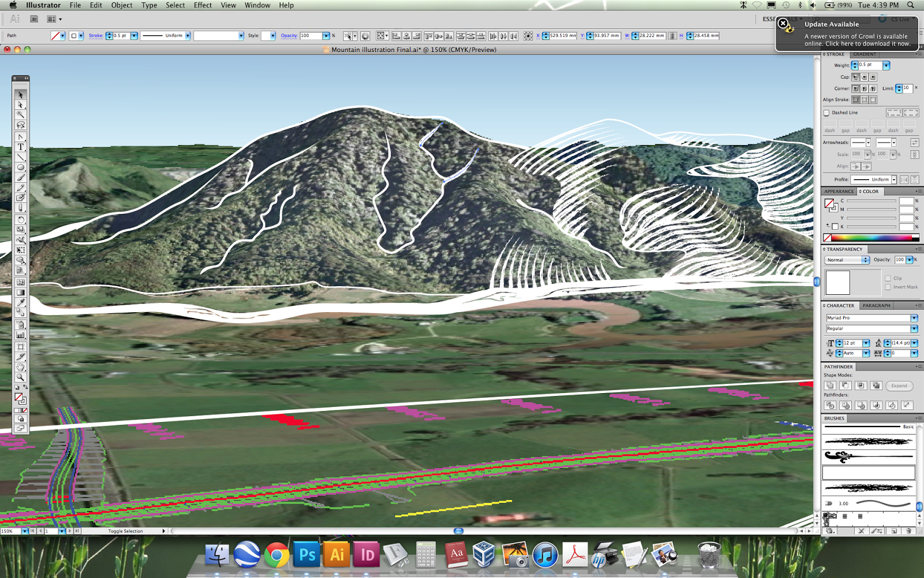
Task: Select the Type tool
Action: 20,147
